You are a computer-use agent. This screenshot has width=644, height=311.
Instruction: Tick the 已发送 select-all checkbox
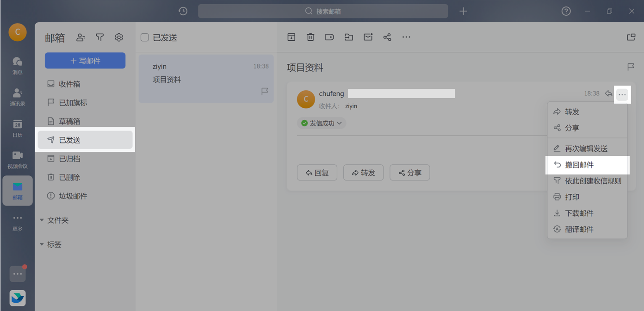click(x=144, y=37)
